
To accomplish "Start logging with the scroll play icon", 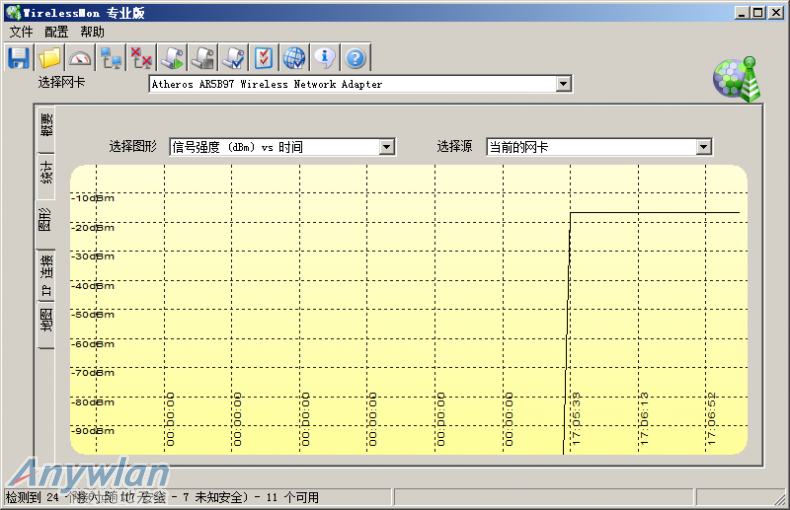I will coord(172,58).
